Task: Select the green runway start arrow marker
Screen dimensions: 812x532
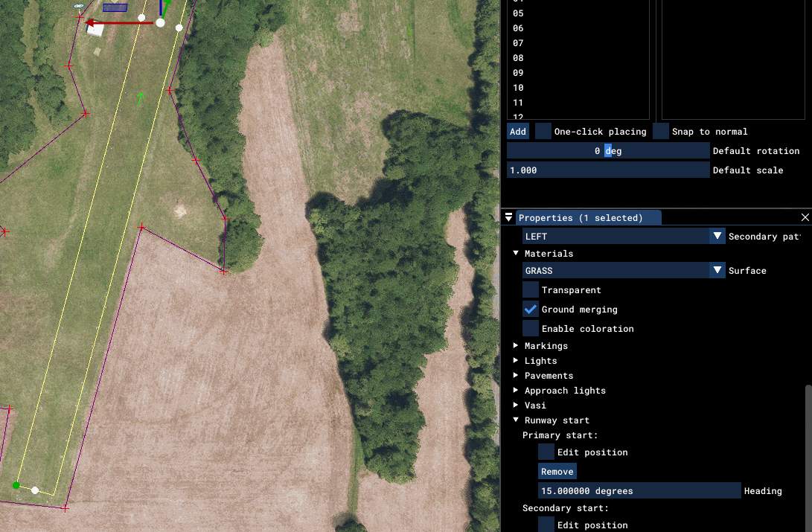Action: 140,98
